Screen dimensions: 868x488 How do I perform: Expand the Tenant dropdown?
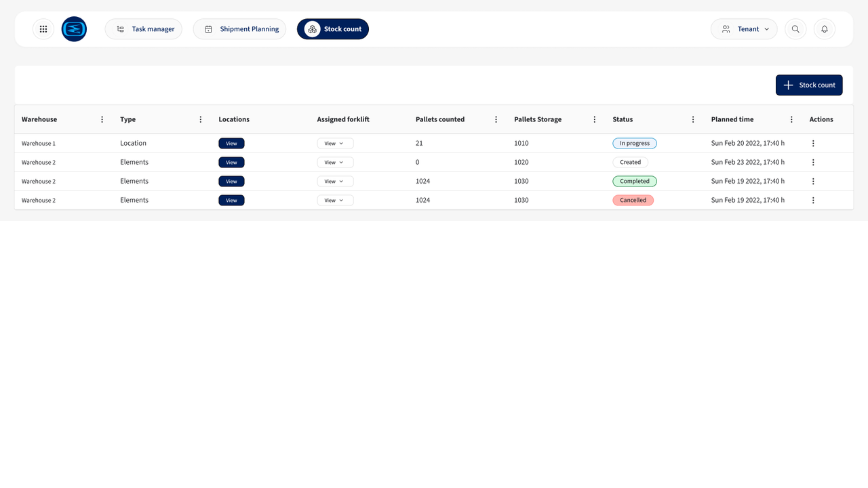(x=744, y=29)
